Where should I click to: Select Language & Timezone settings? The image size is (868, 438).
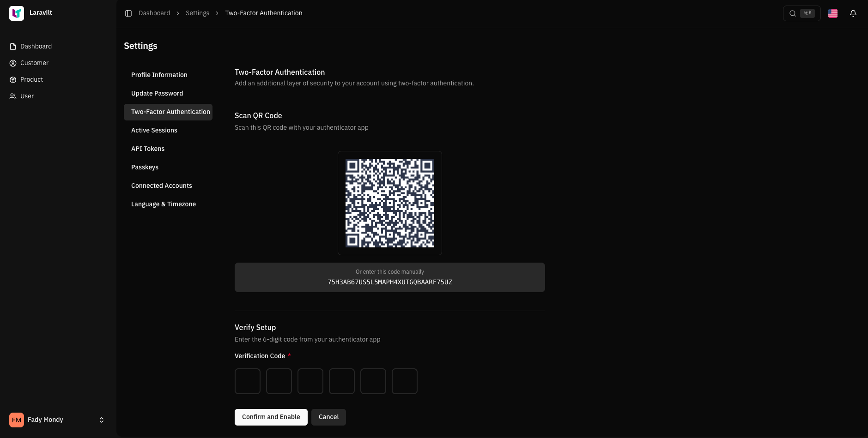(164, 204)
